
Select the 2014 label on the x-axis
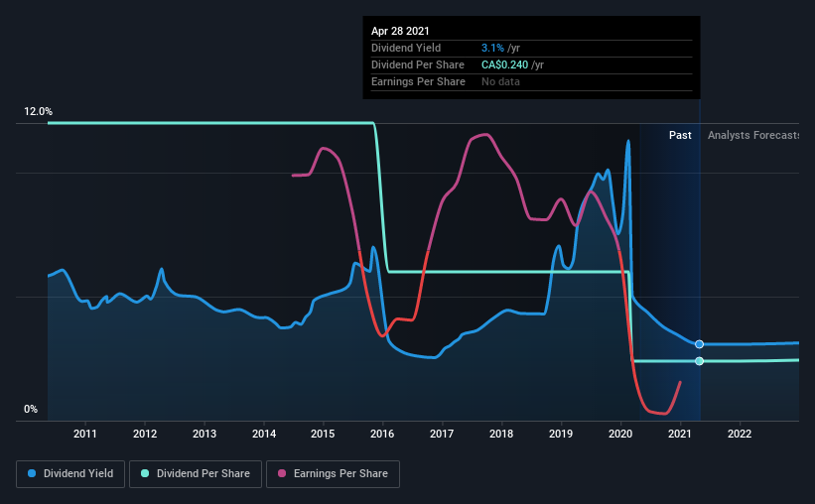click(x=264, y=434)
